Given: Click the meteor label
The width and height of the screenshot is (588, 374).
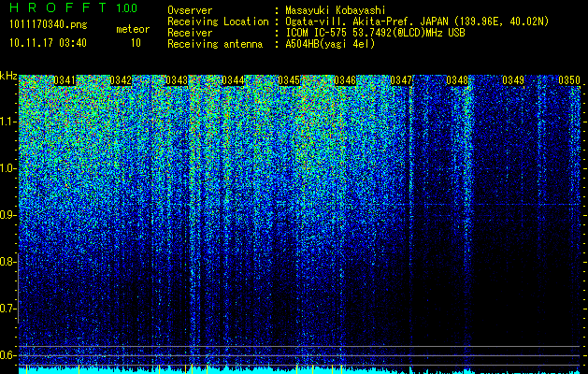Looking at the screenshot, I should pyautogui.click(x=133, y=29).
